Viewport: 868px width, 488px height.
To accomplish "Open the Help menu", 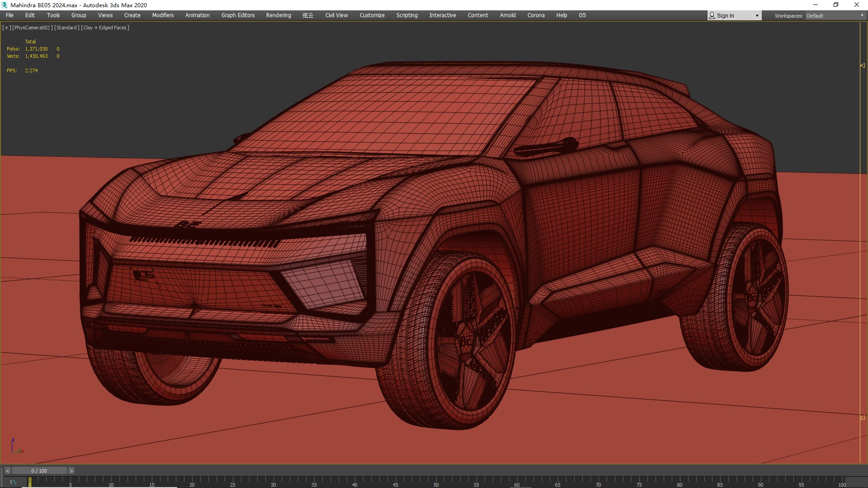I will point(562,15).
